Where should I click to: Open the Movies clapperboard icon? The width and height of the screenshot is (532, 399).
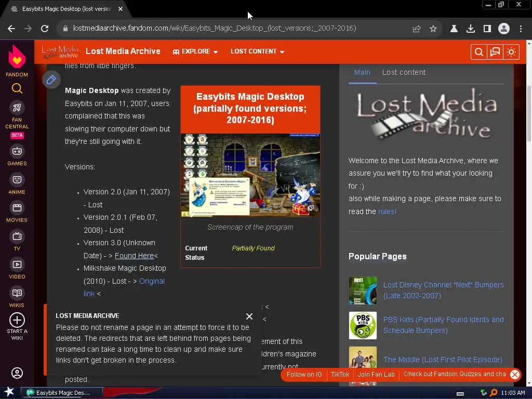(x=17, y=208)
